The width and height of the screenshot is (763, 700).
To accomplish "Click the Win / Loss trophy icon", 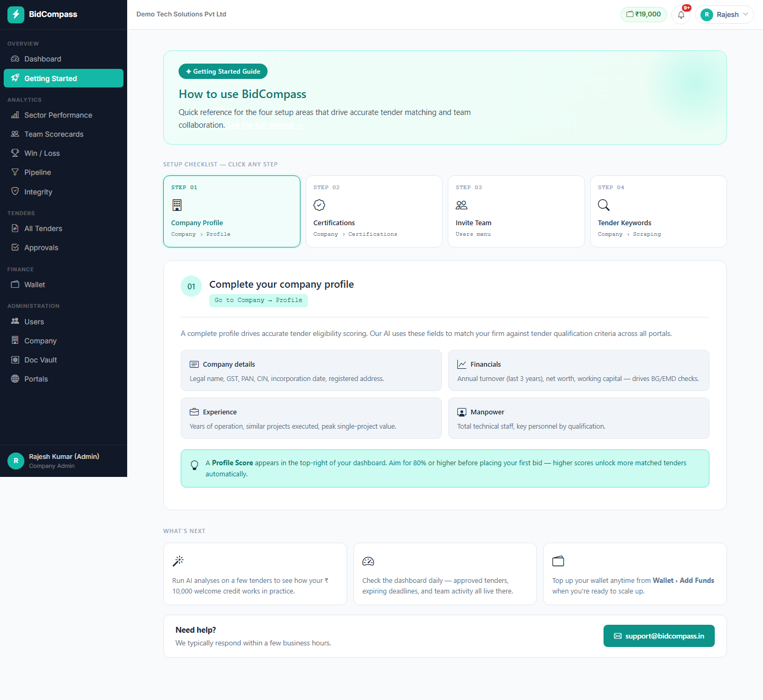I will 15,153.
